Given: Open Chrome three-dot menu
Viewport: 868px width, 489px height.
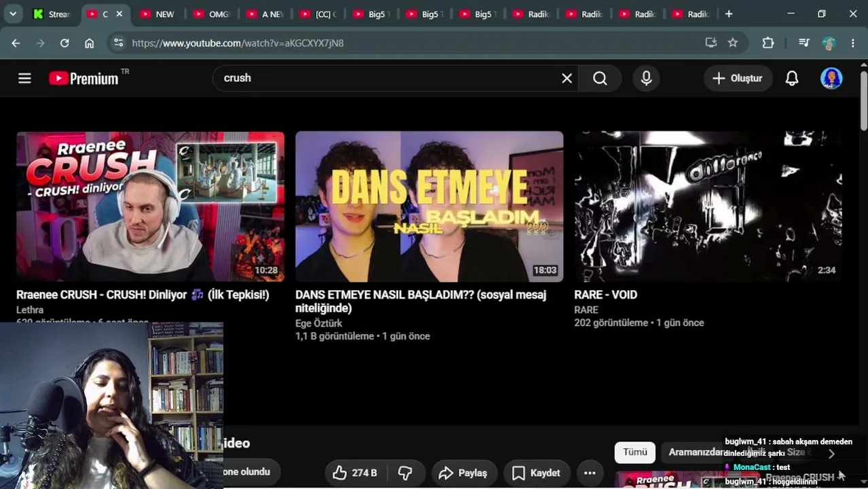Looking at the screenshot, I should [x=853, y=43].
